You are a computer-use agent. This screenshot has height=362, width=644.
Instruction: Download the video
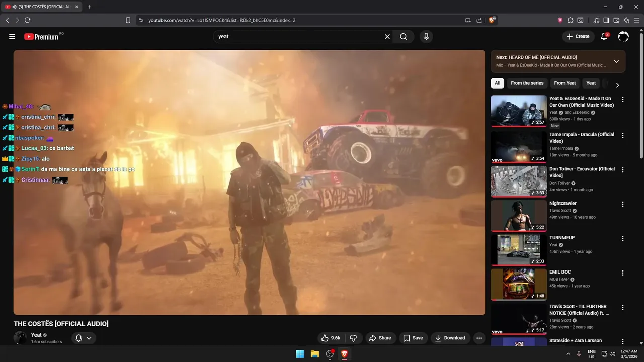(450, 338)
